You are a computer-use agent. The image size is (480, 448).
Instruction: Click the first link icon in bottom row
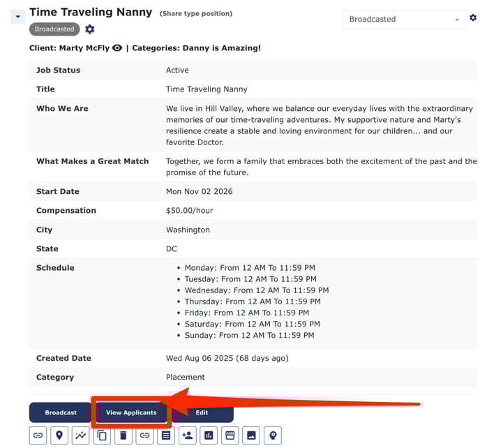point(38,435)
